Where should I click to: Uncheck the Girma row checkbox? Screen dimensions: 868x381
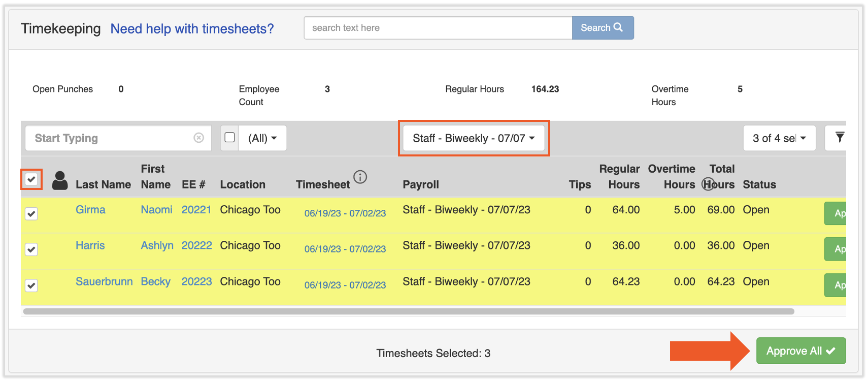click(x=31, y=214)
